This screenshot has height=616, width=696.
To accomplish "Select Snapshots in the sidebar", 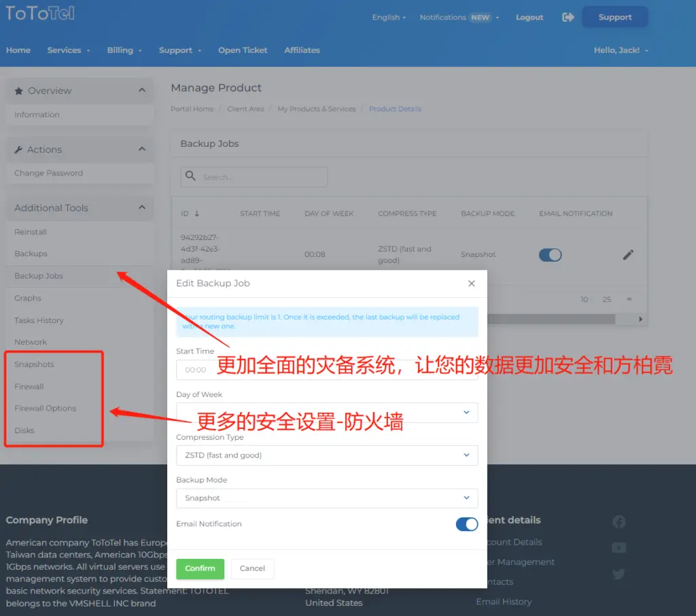I will pyautogui.click(x=34, y=364).
